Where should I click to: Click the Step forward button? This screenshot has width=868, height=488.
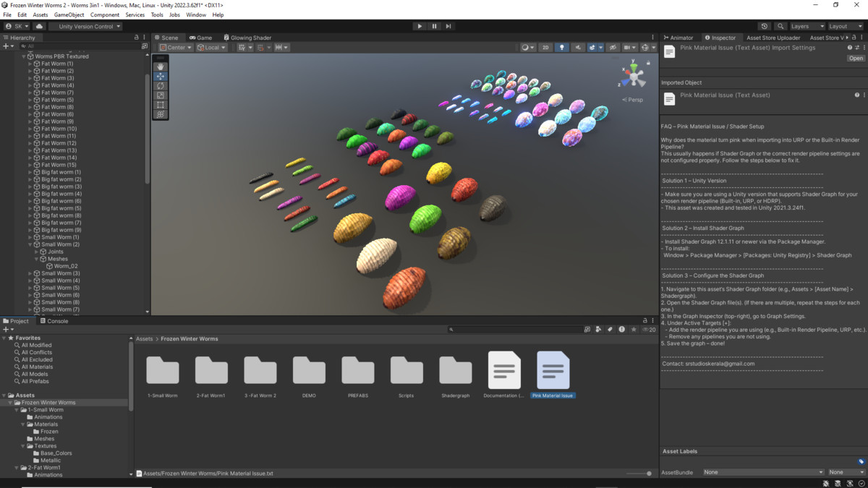pyautogui.click(x=448, y=26)
